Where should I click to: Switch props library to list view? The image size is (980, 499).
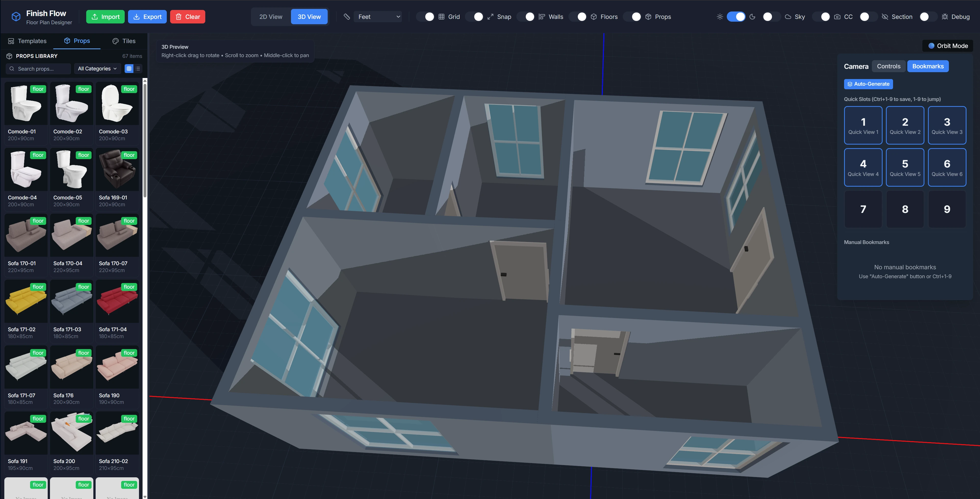[138, 68]
